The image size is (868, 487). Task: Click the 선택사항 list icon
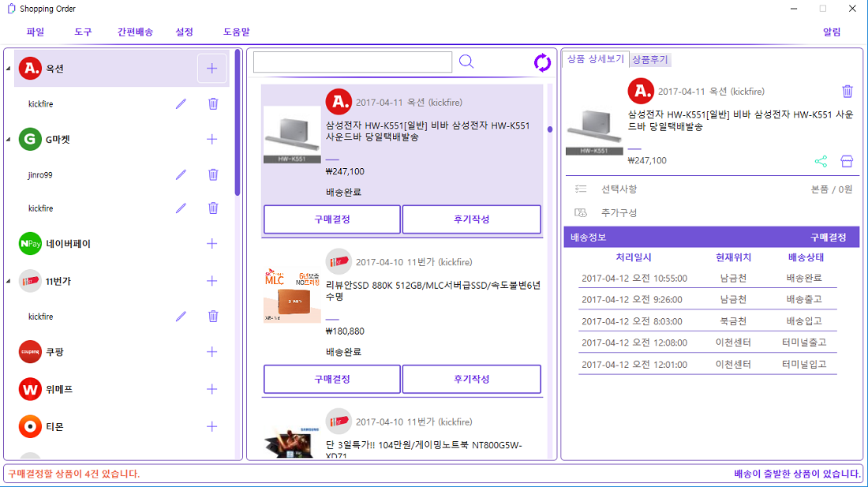[x=581, y=189]
